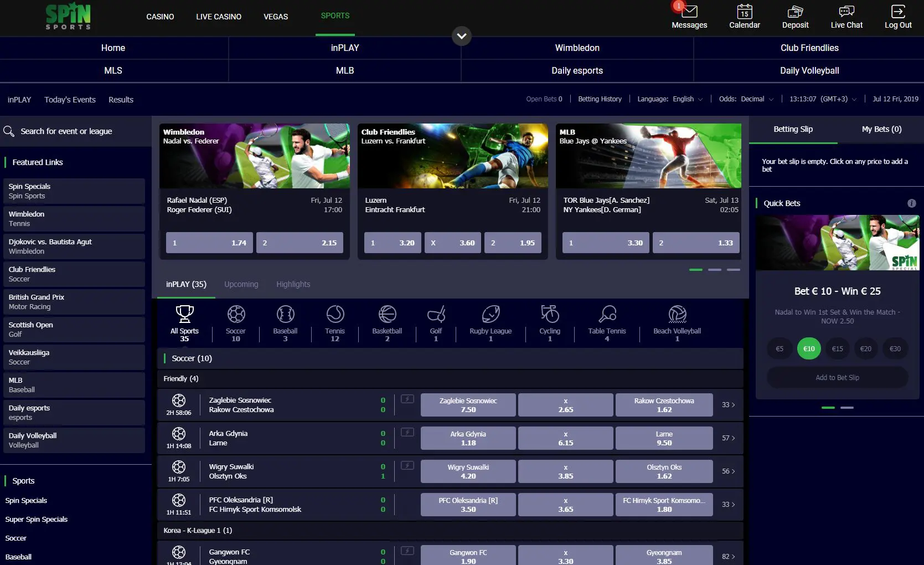Open the Highlights tab
Viewport: 924px width, 565px height.
pyautogui.click(x=293, y=284)
